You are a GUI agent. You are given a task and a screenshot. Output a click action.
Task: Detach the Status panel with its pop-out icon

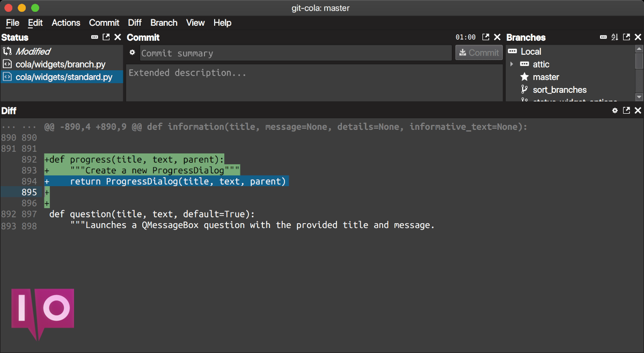click(106, 37)
